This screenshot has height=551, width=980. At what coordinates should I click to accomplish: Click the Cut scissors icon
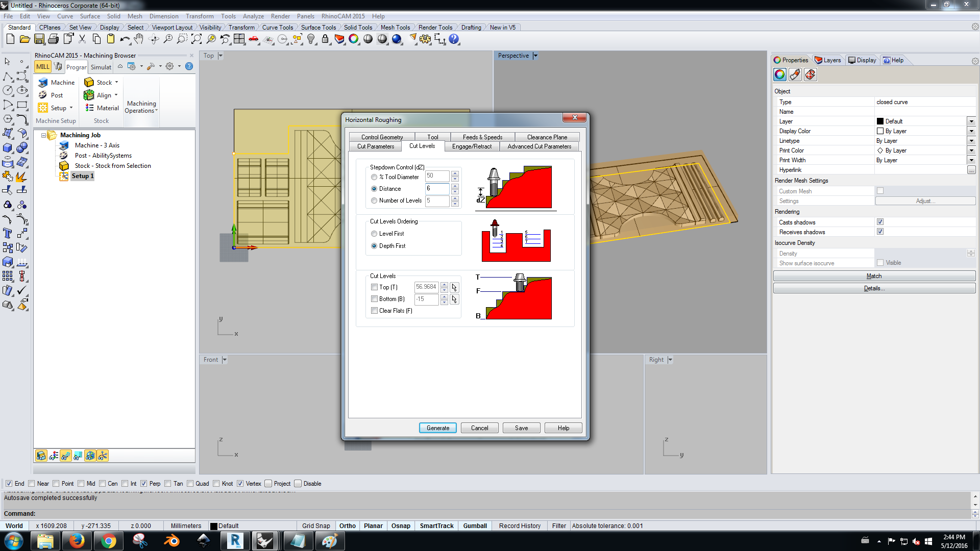pyautogui.click(x=82, y=39)
